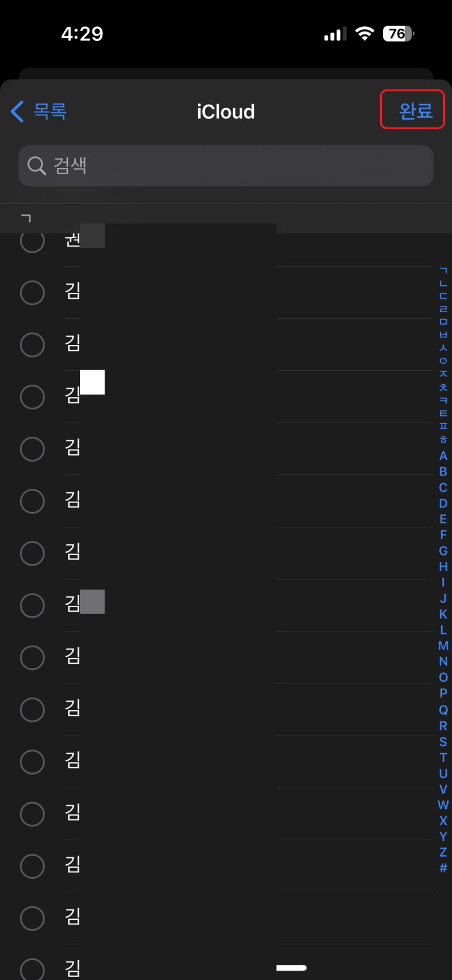Viewport: 452px width, 980px height.
Task: Go back using the 목록 link
Action: click(50, 111)
